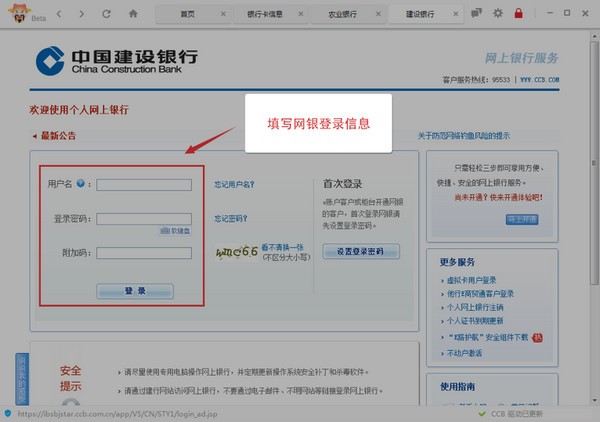Open the 个人网上银行注销 link
The image size is (600, 422).
[x=475, y=307]
